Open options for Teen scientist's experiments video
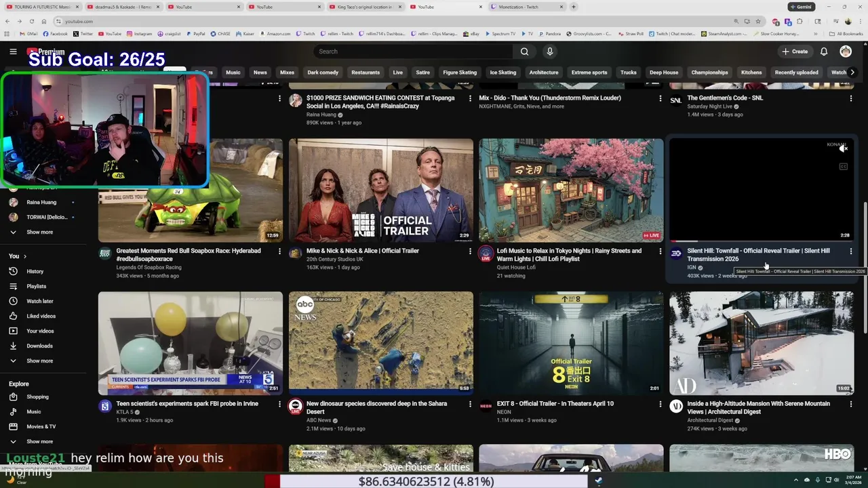868x488 pixels. (279, 404)
